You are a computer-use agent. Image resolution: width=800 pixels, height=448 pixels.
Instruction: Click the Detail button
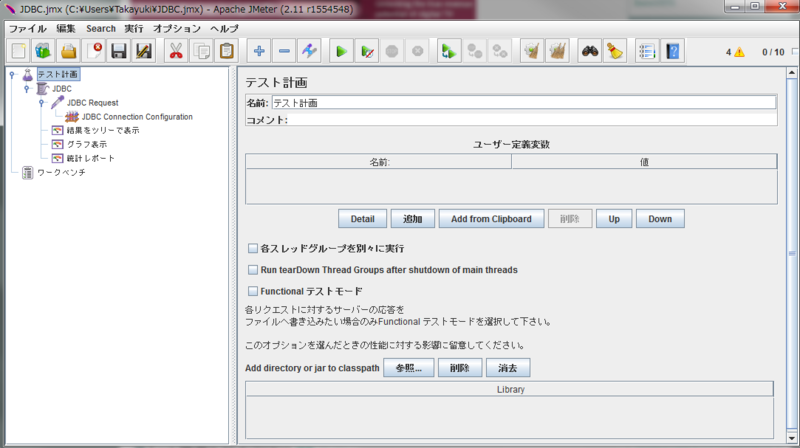362,219
